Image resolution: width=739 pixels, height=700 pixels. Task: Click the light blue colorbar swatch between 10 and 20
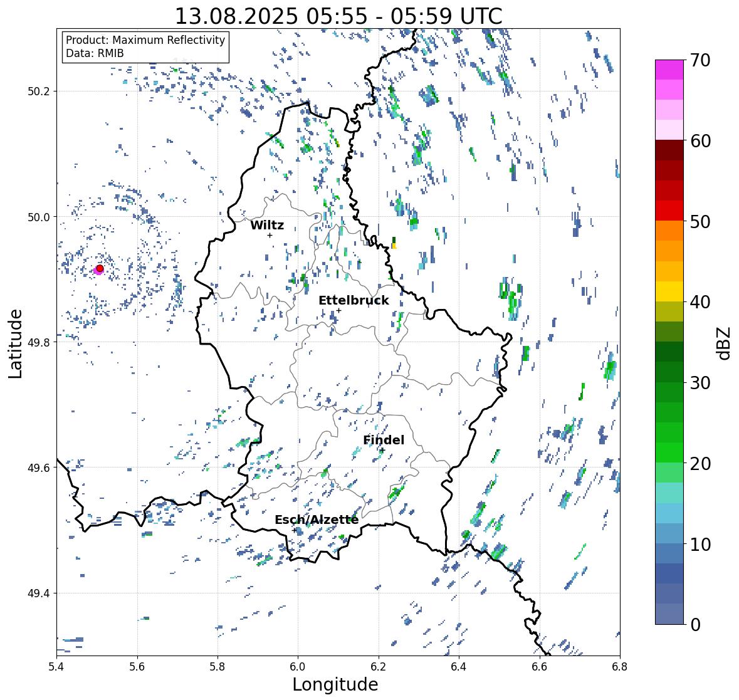click(x=669, y=513)
